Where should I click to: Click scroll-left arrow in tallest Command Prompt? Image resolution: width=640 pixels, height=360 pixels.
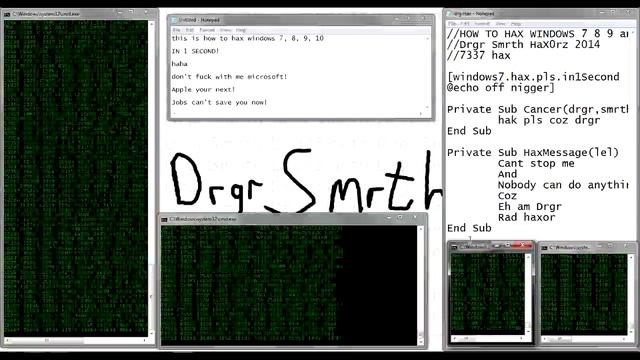coord(7,340)
